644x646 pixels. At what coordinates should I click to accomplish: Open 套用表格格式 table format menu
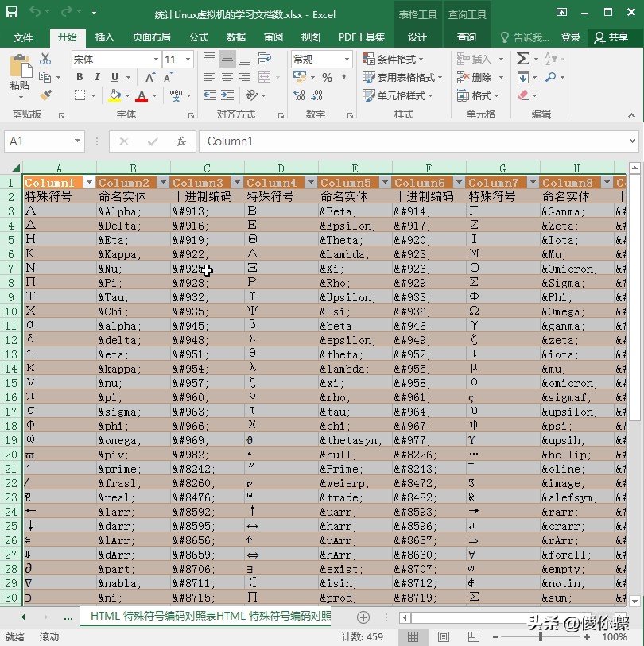point(402,77)
